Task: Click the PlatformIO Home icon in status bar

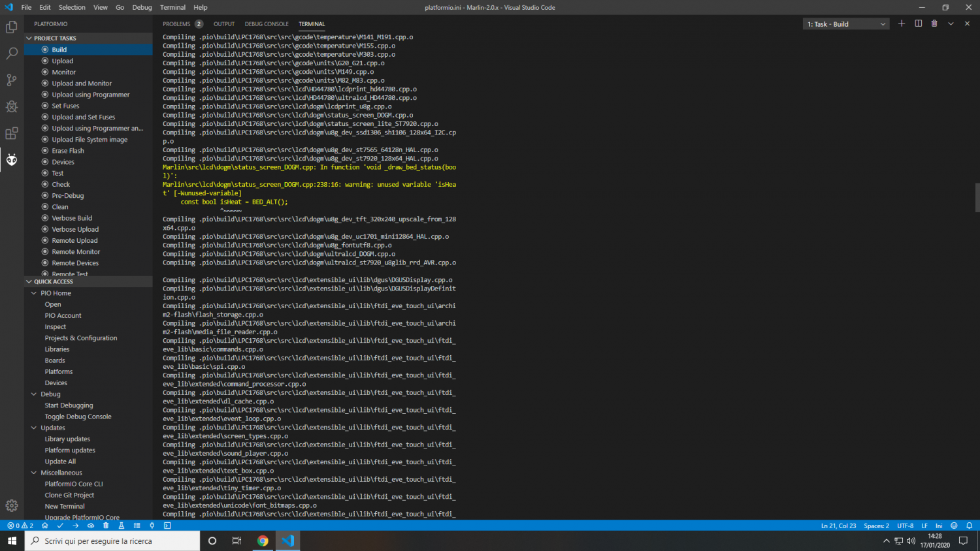Action: pos(45,526)
